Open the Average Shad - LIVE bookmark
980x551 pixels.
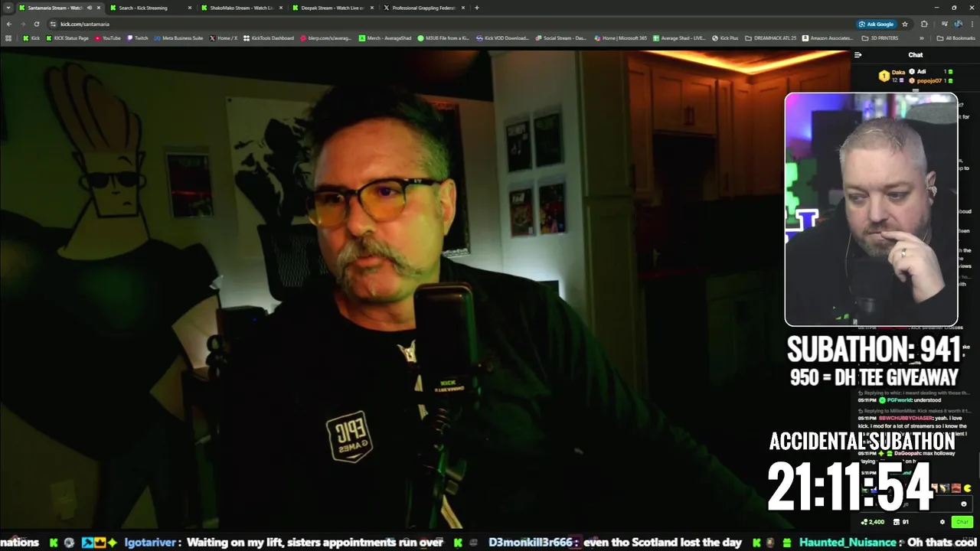point(679,37)
